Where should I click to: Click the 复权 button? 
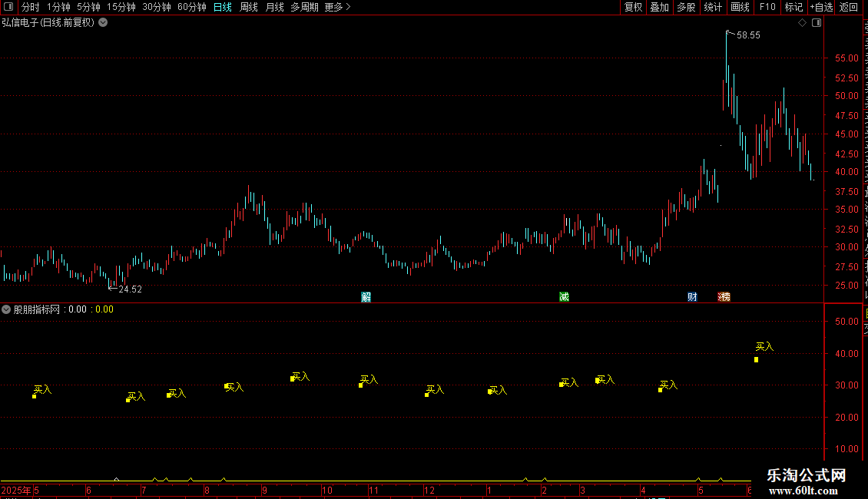pos(633,7)
